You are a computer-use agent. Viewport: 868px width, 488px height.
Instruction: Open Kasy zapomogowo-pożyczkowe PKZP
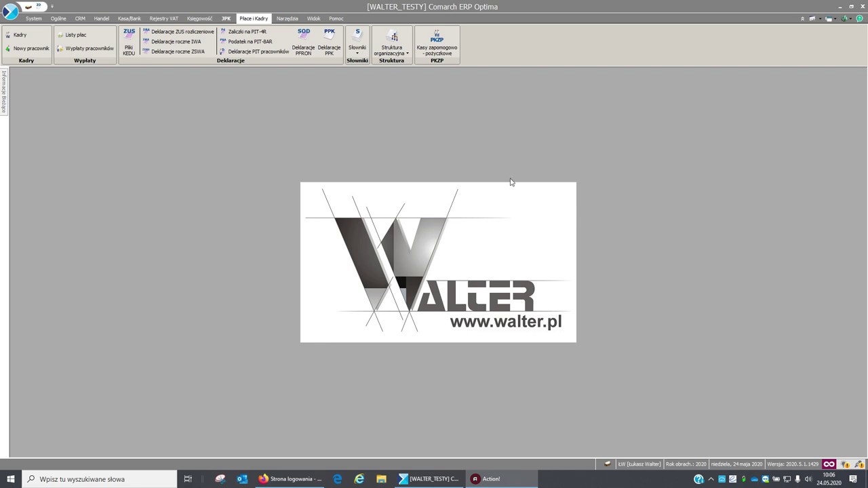[437, 42]
